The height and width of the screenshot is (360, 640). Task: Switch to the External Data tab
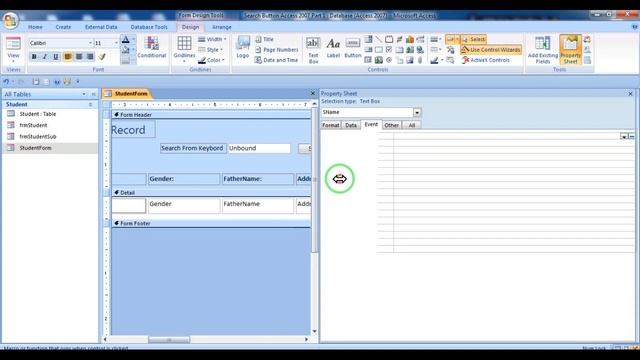(101, 27)
